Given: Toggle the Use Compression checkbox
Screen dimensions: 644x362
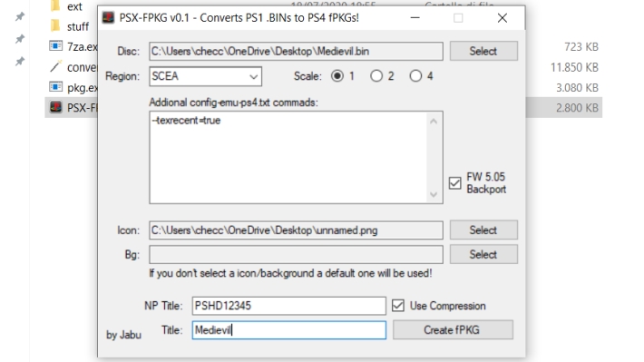Looking at the screenshot, I should pyautogui.click(x=398, y=306).
